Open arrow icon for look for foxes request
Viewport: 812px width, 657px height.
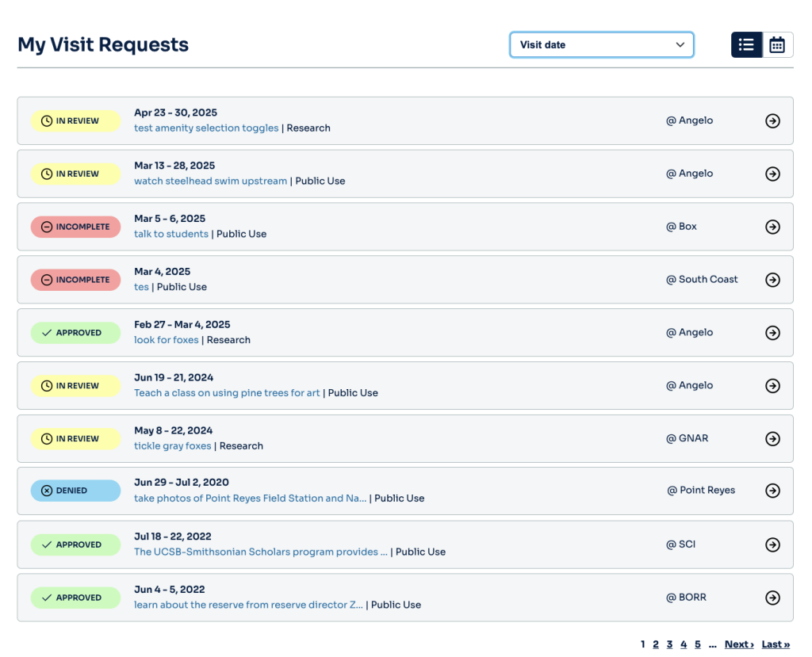coord(772,333)
